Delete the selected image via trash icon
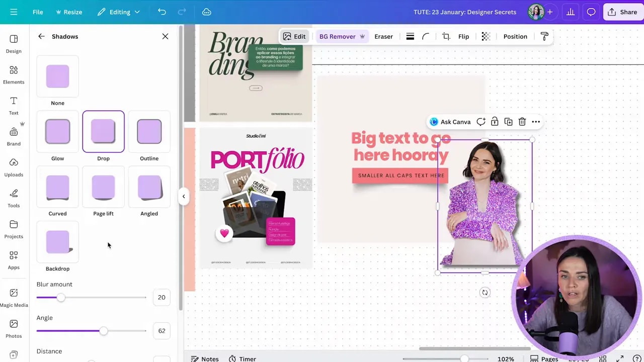Image resolution: width=644 pixels, height=362 pixels. 522,122
